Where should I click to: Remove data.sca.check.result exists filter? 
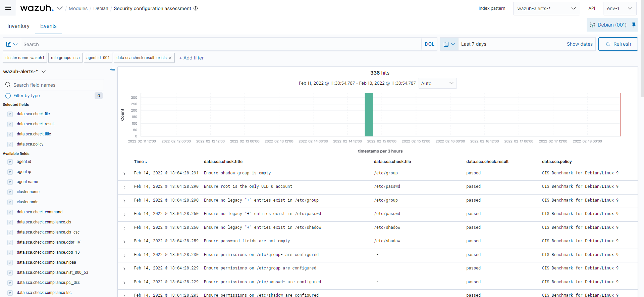click(170, 58)
